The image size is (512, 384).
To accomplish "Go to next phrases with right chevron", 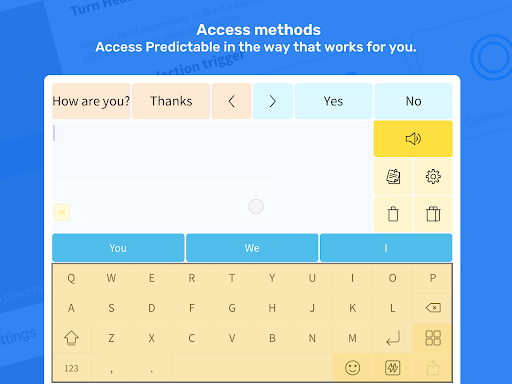I will (x=273, y=101).
